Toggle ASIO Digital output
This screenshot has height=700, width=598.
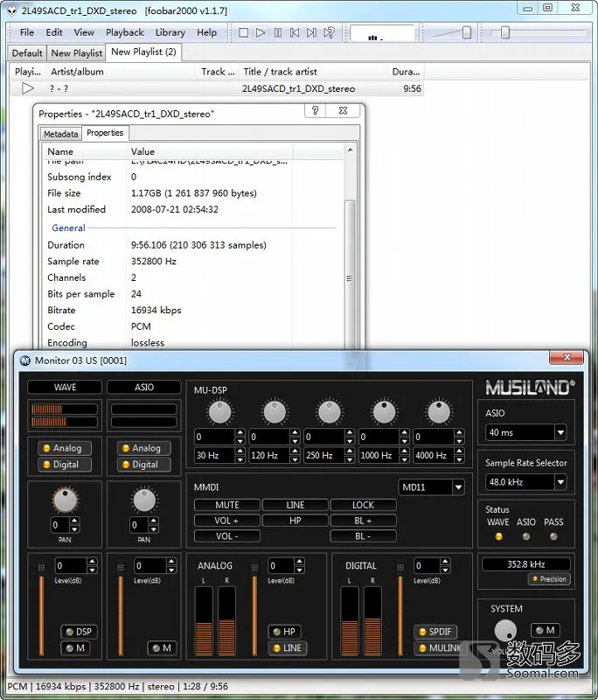[144, 465]
